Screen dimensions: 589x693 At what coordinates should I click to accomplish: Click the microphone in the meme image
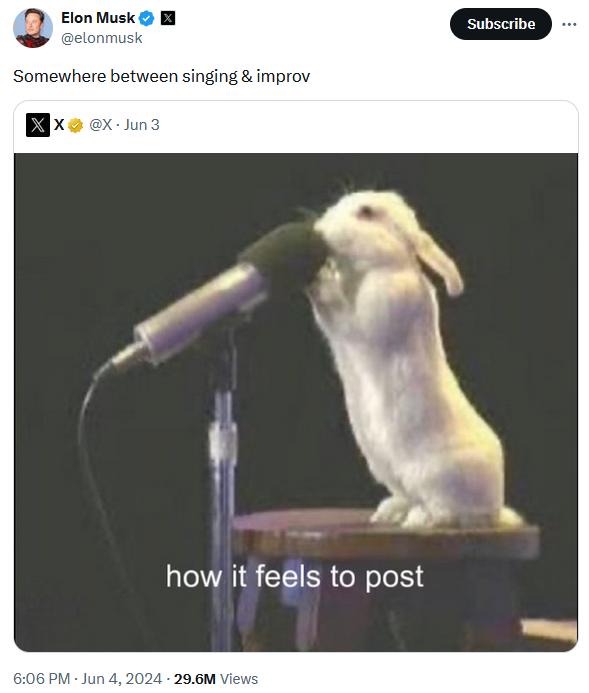click(x=208, y=301)
